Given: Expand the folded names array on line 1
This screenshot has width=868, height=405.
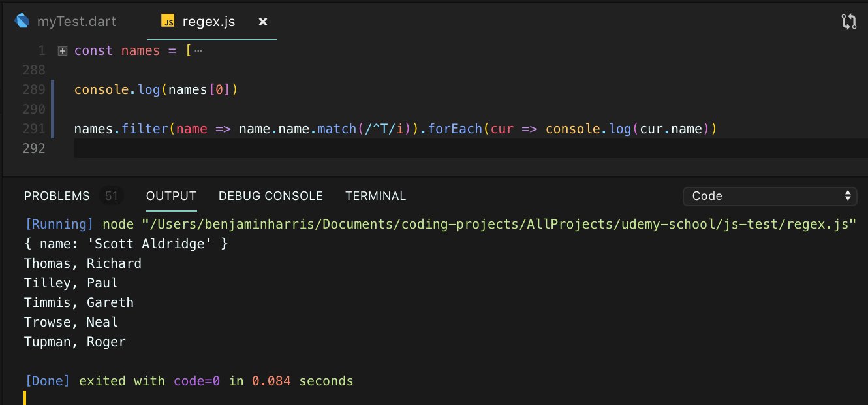Looking at the screenshot, I should (63, 51).
